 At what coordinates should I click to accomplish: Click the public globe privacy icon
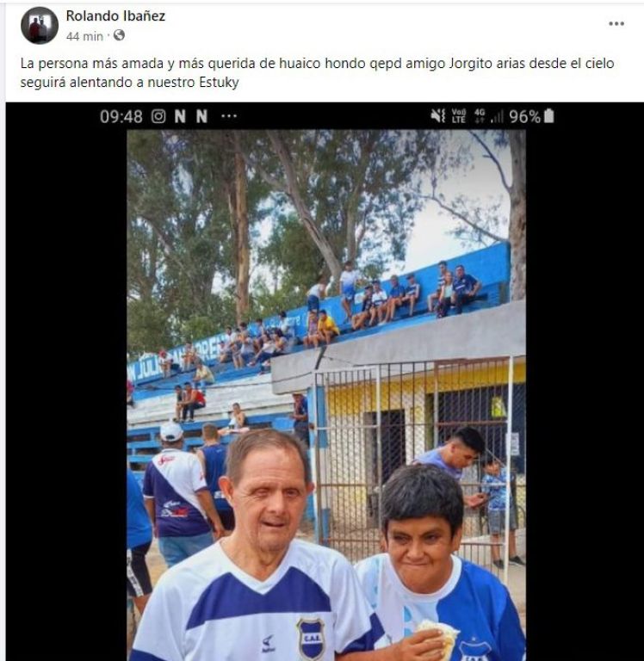pos(119,35)
